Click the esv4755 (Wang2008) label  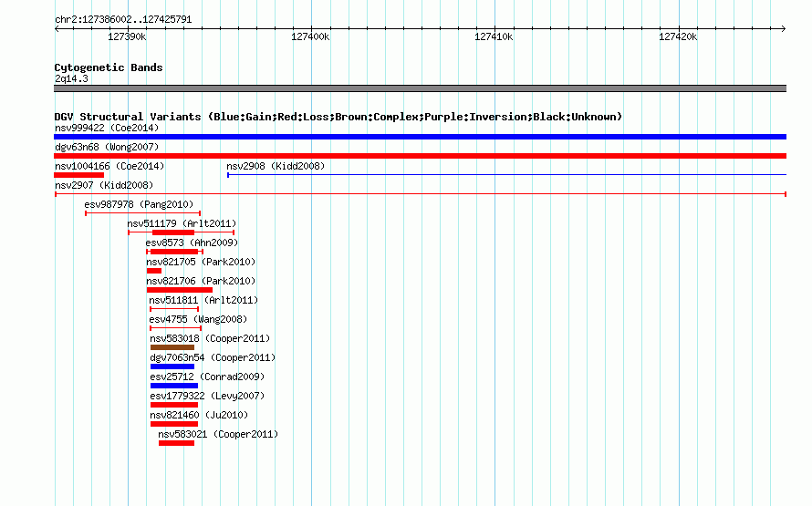tap(198, 319)
